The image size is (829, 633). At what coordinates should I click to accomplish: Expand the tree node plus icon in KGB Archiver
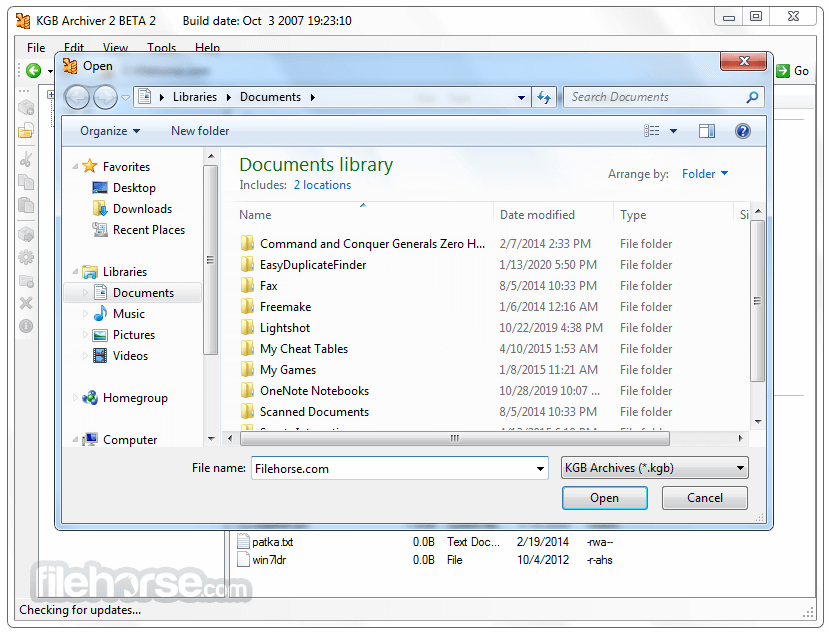pos(51,95)
